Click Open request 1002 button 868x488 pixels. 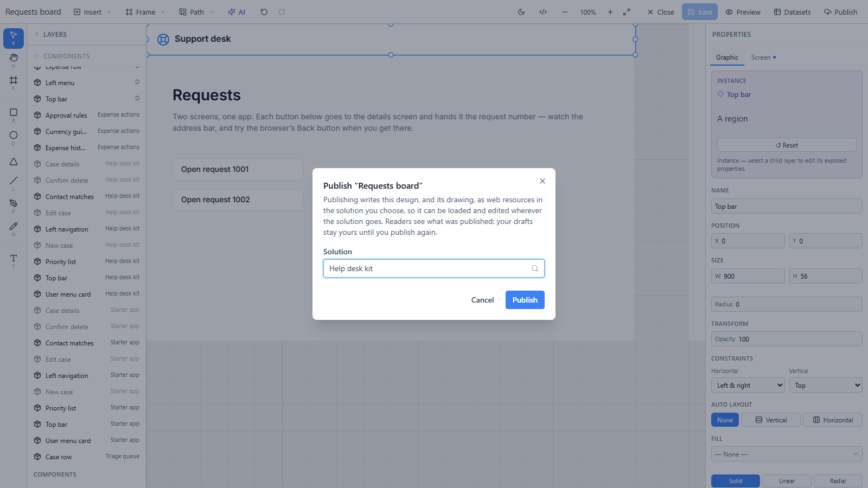238,200
